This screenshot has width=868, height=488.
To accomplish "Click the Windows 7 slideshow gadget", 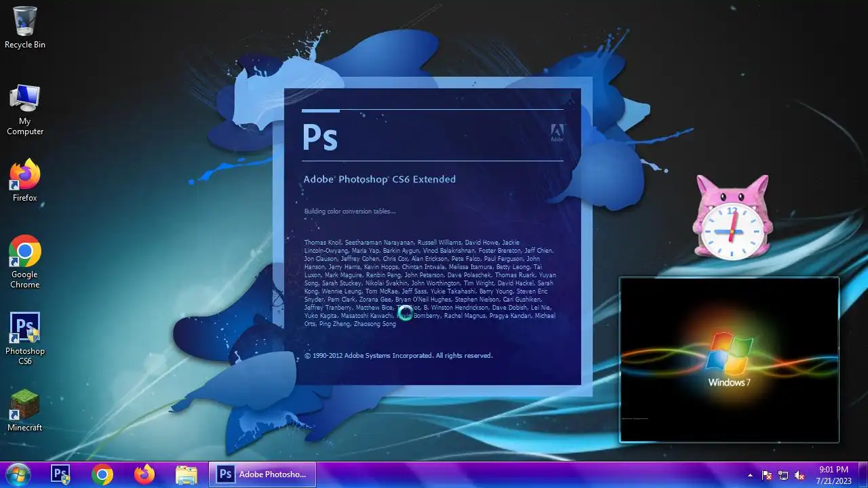I will pyautogui.click(x=729, y=360).
